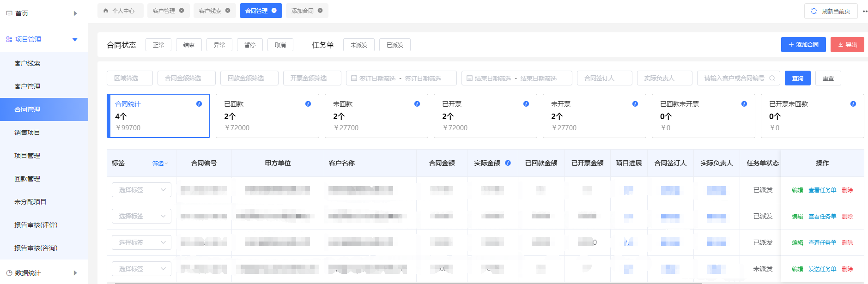Screen dimensions: 868x284
Task: Click info icon on 合同统计 card
Action: (x=199, y=104)
